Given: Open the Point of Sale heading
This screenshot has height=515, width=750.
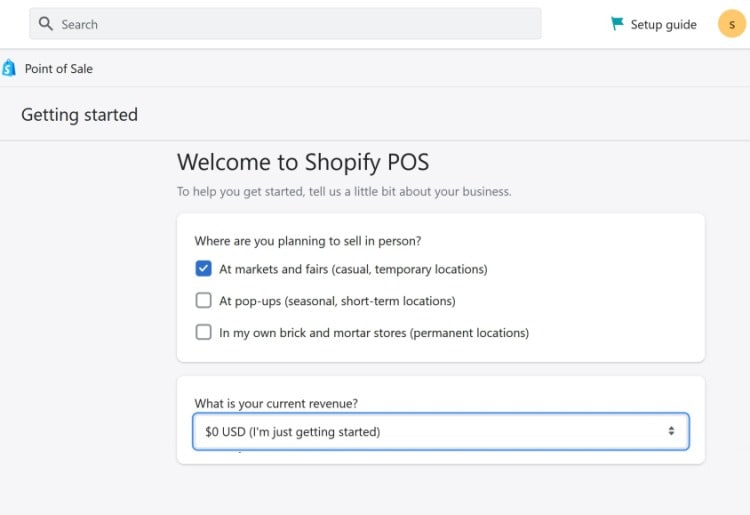Looking at the screenshot, I should pyautogui.click(x=59, y=69).
